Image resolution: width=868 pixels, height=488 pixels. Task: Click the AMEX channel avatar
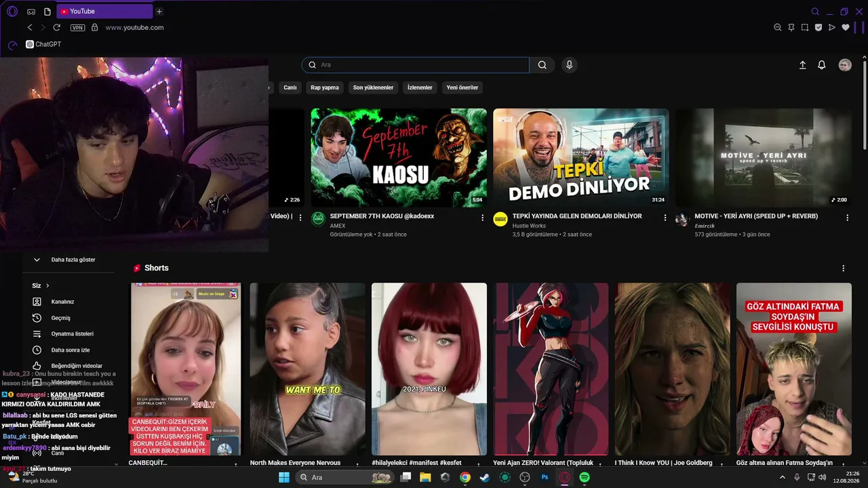coord(318,218)
